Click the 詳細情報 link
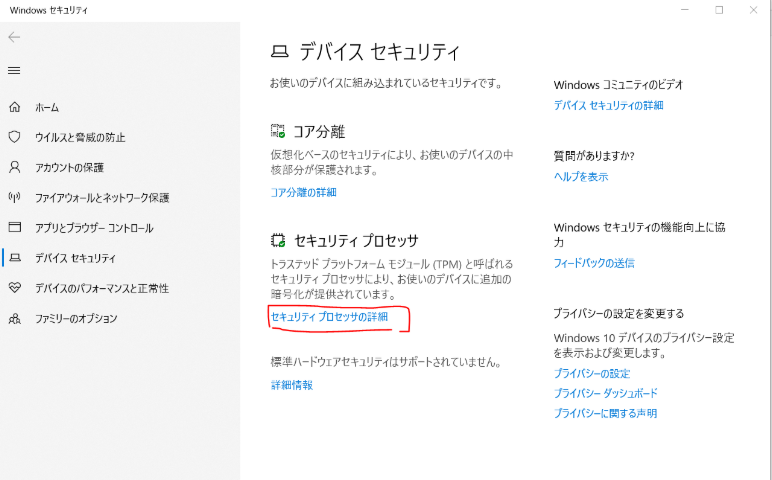Viewport: 772px width, 480px height. pyautogui.click(x=291, y=384)
